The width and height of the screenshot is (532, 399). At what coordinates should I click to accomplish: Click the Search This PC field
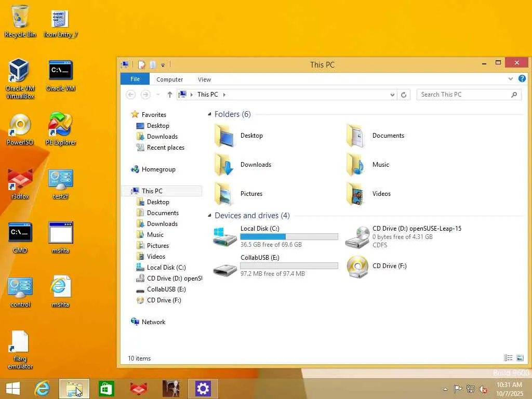tap(469, 95)
